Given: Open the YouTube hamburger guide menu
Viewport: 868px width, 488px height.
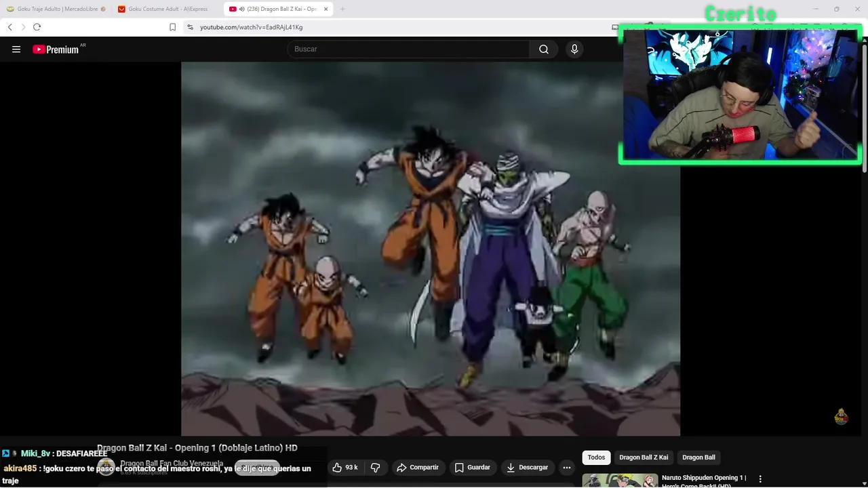Looking at the screenshot, I should tap(16, 49).
